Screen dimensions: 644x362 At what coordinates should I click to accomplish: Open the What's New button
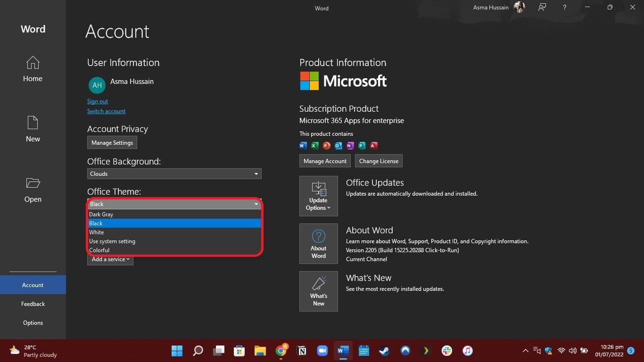coord(318,291)
